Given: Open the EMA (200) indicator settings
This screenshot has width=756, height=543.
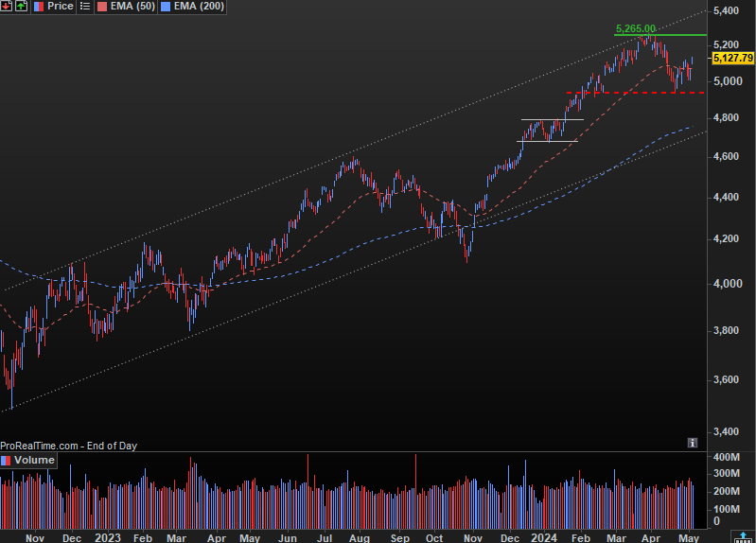Looking at the screenshot, I should (x=192, y=7).
